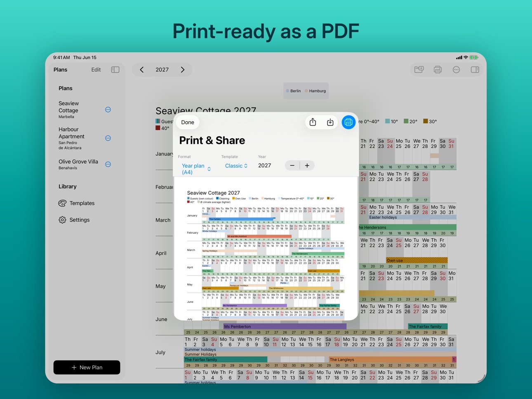
Task: Open the toolbar ellipsis menu
Action: 456,70
